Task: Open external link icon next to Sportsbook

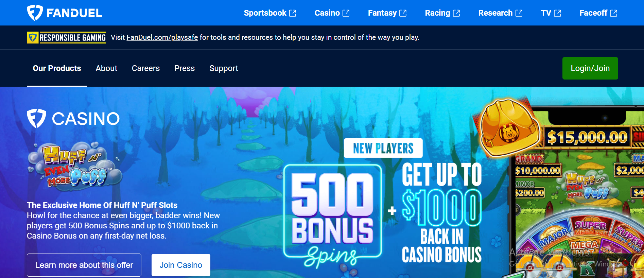Action: (x=293, y=13)
